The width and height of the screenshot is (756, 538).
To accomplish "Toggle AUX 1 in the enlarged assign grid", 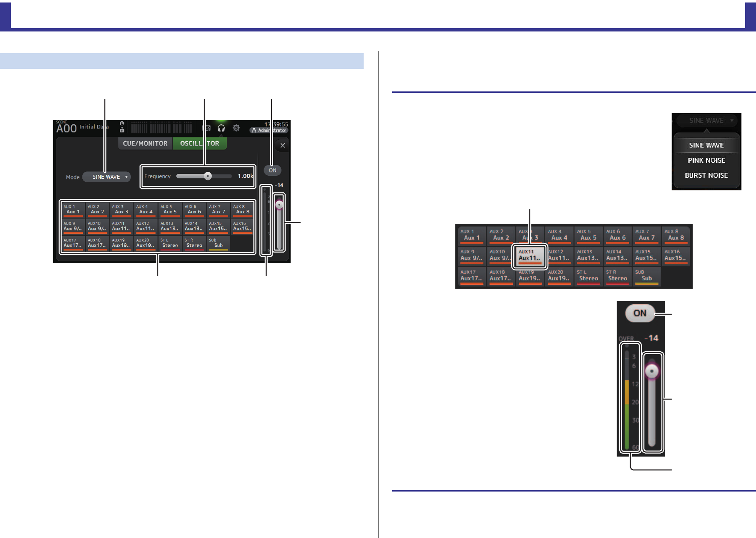I will pyautogui.click(x=471, y=236).
